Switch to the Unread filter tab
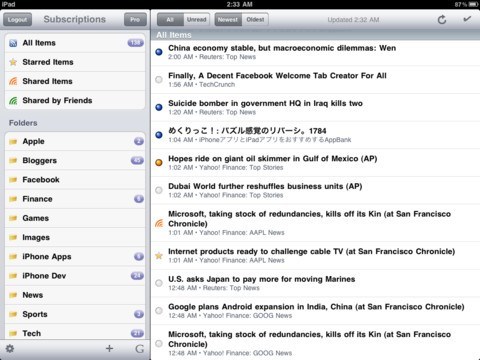Image resolution: width=480 pixels, height=360 pixels. click(x=197, y=20)
